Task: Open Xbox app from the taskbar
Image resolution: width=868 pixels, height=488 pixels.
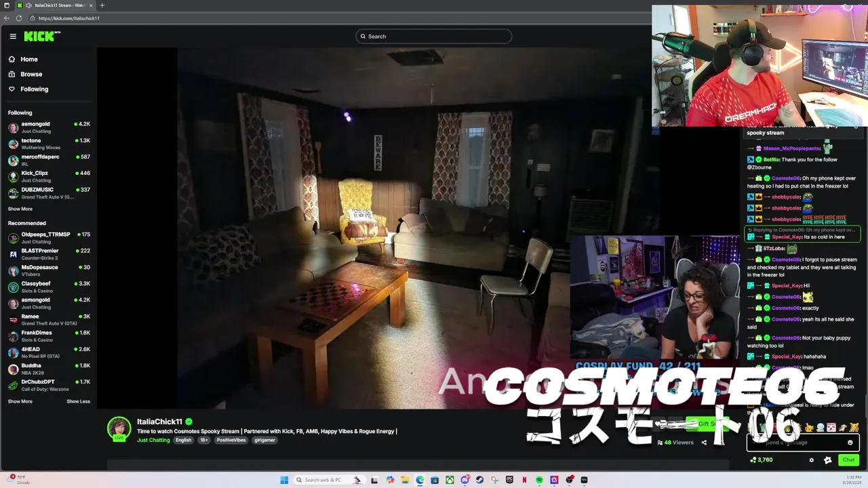Action: (x=450, y=480)
